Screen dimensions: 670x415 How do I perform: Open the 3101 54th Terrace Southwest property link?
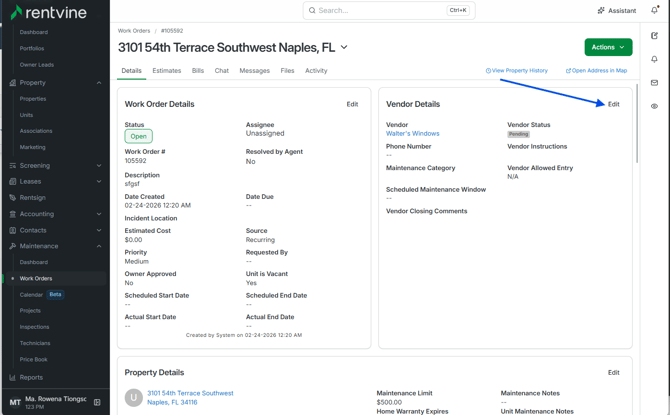click(x=190, y=397)
